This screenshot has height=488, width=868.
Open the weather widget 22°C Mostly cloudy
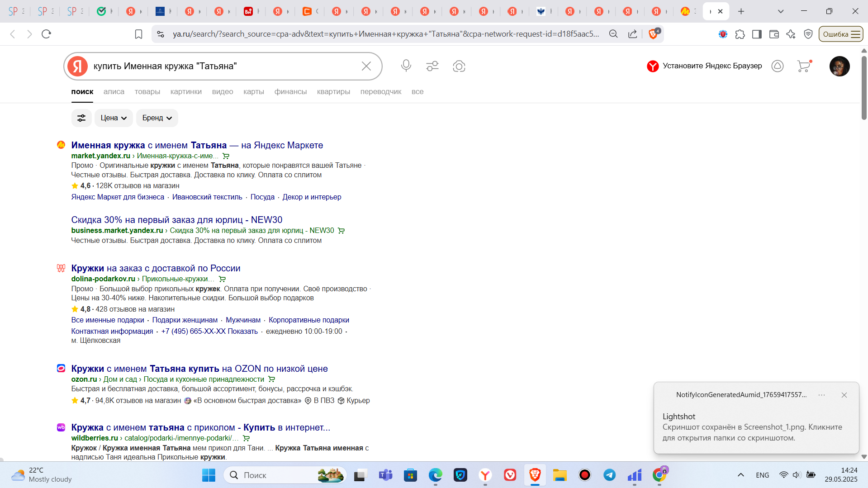42,475
